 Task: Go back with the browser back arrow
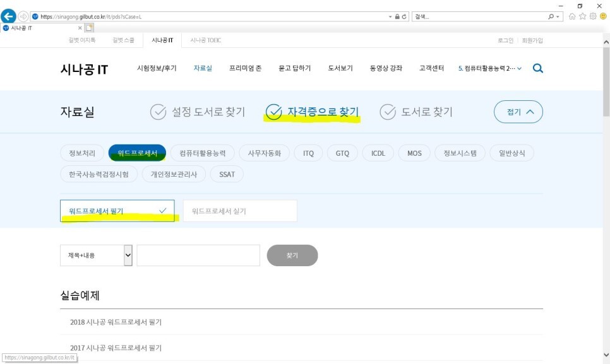[8, 16]
